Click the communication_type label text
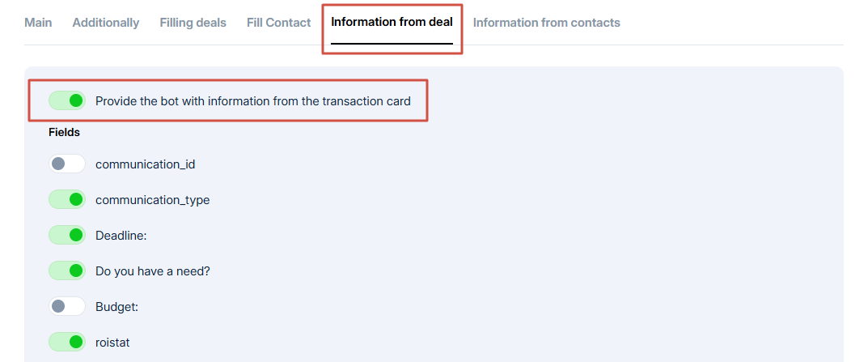The image size is (868, 362). point(152,199)
